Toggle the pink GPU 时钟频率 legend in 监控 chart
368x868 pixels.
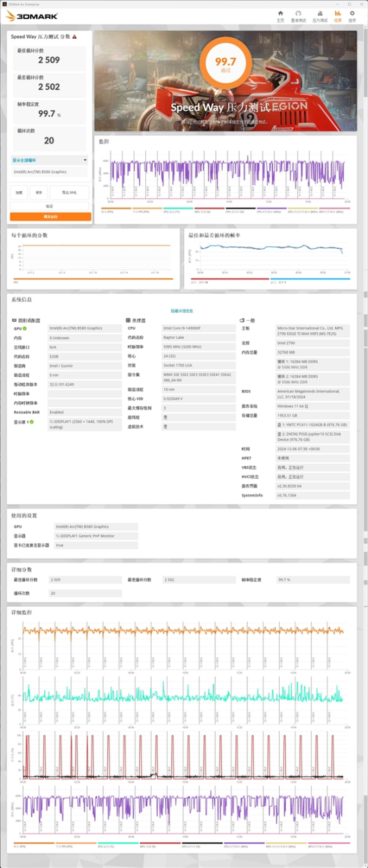[335, 210]
